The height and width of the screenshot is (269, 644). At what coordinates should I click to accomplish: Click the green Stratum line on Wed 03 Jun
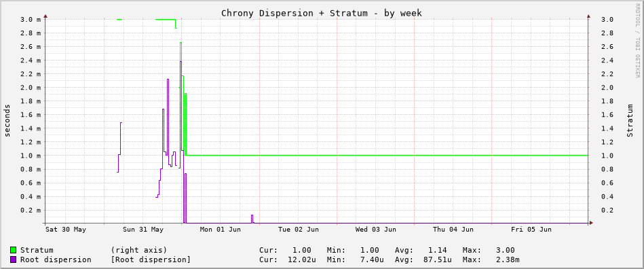pyautogui.click(x=376, y=155)
